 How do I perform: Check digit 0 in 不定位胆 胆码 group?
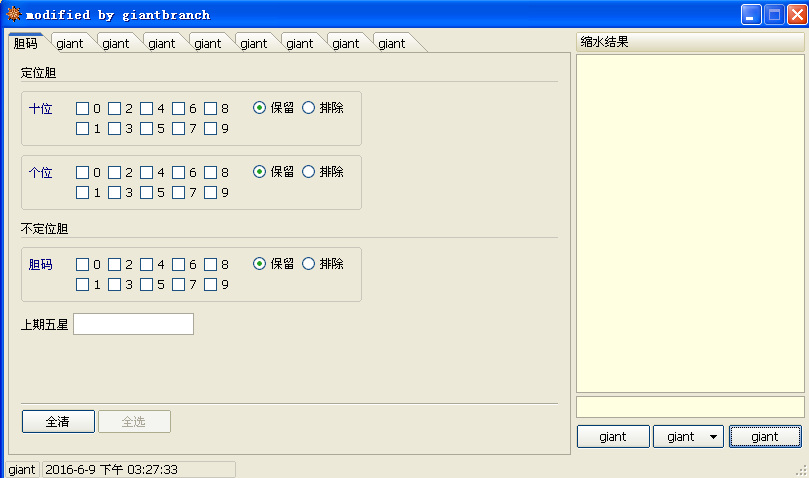[x=83, y=264]
